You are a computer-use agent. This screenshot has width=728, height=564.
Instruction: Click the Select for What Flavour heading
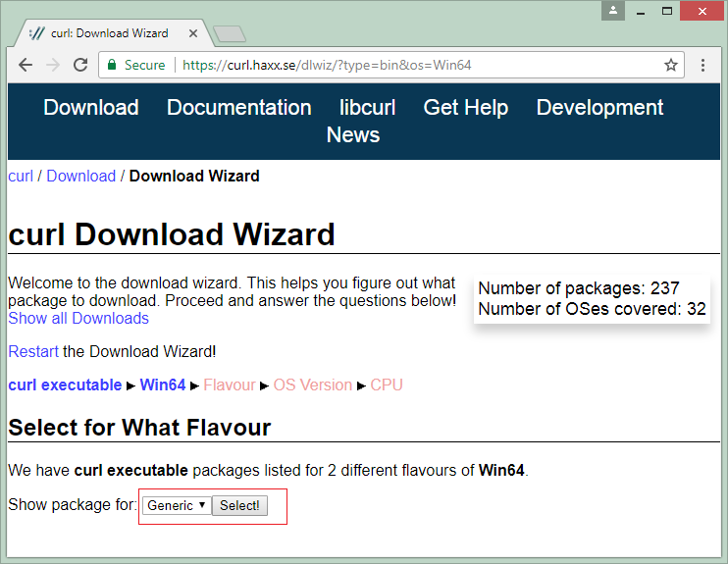click(139, 428)
